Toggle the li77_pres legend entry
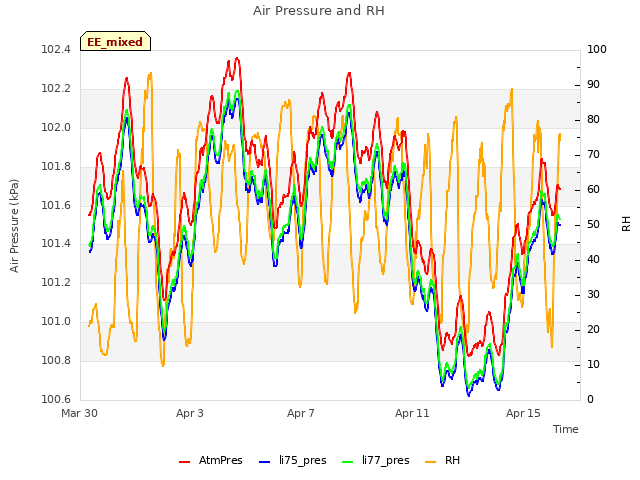 coord(376,460)
